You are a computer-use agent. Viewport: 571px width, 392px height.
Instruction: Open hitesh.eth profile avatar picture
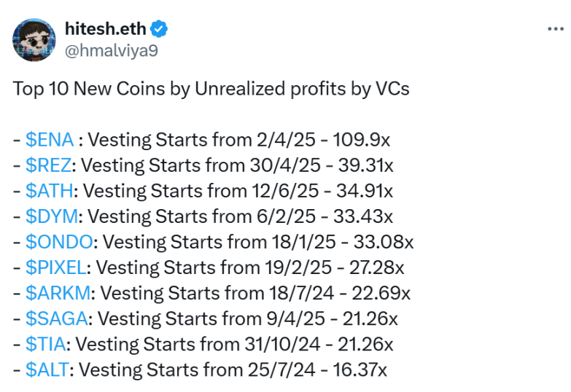(x=36, y=39)
